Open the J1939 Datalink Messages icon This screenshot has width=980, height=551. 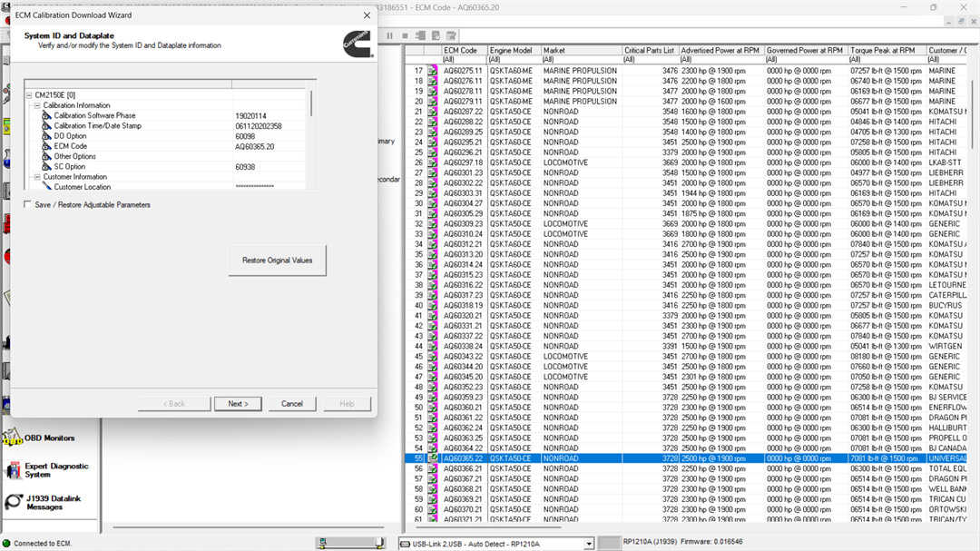[13, 502]
